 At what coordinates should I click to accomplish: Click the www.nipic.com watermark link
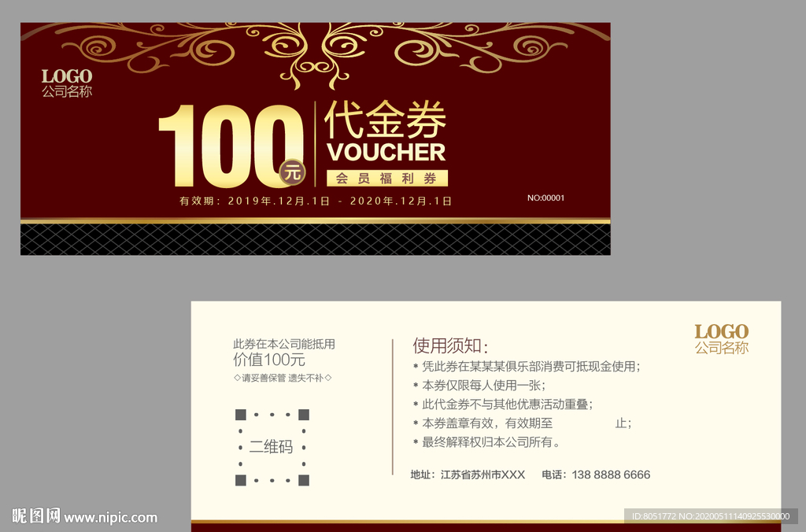110,518
